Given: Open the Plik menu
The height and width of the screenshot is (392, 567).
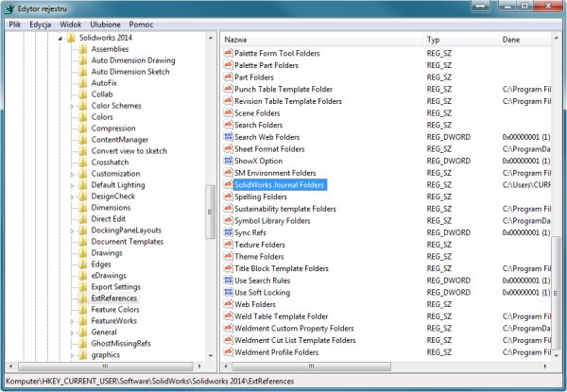Looking at the screenshot, I should [15, 25].
